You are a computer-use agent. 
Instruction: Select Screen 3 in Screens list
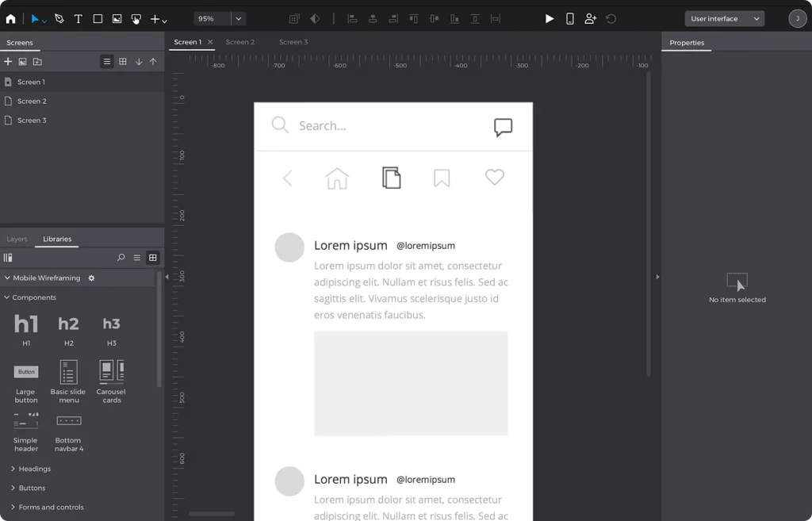click(82, 121)
